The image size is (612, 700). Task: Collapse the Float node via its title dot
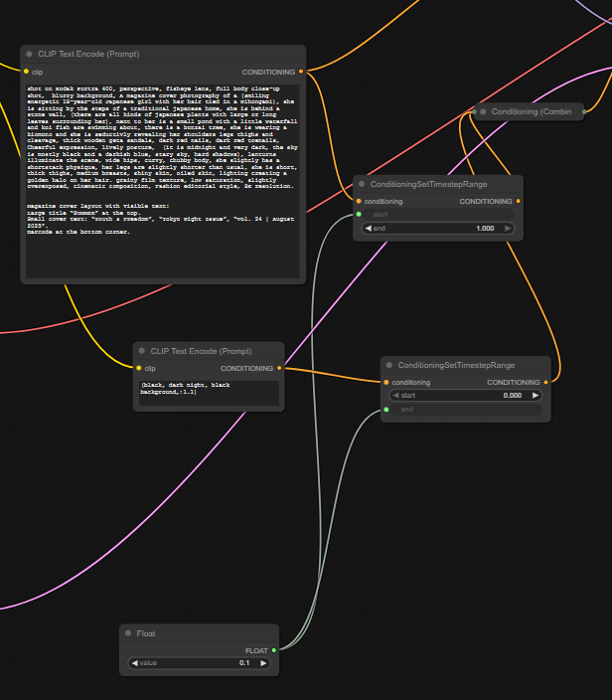tap(128, 633)
